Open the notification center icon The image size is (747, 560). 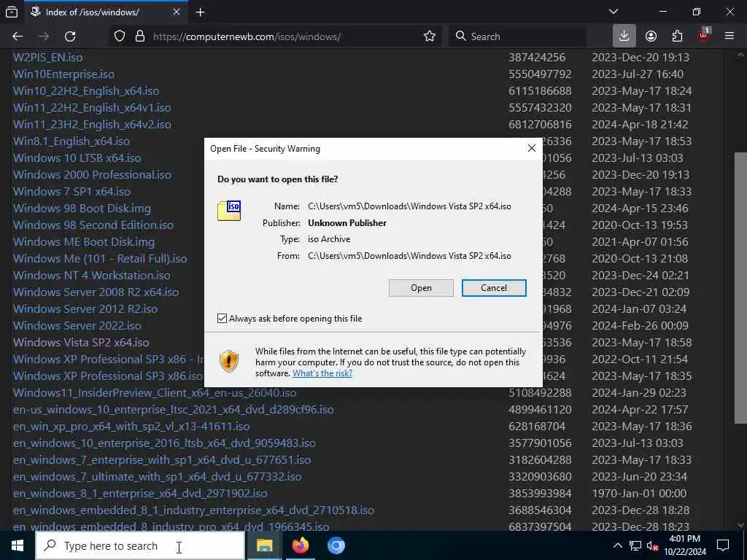coord(723,545)
